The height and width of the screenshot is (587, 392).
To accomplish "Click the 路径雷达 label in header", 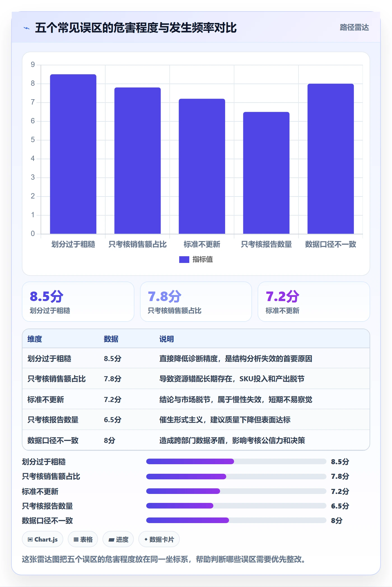I will click(x=354, y=27).
